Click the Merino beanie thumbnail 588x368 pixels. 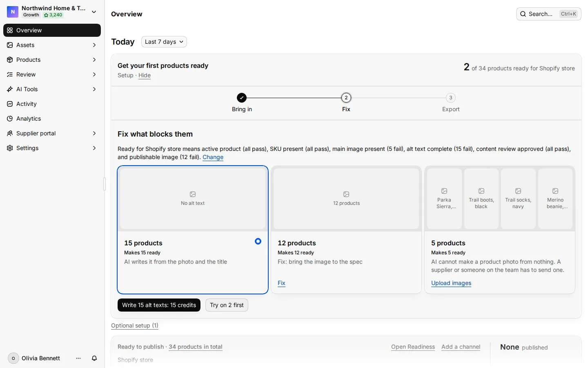tap(555, 199)
